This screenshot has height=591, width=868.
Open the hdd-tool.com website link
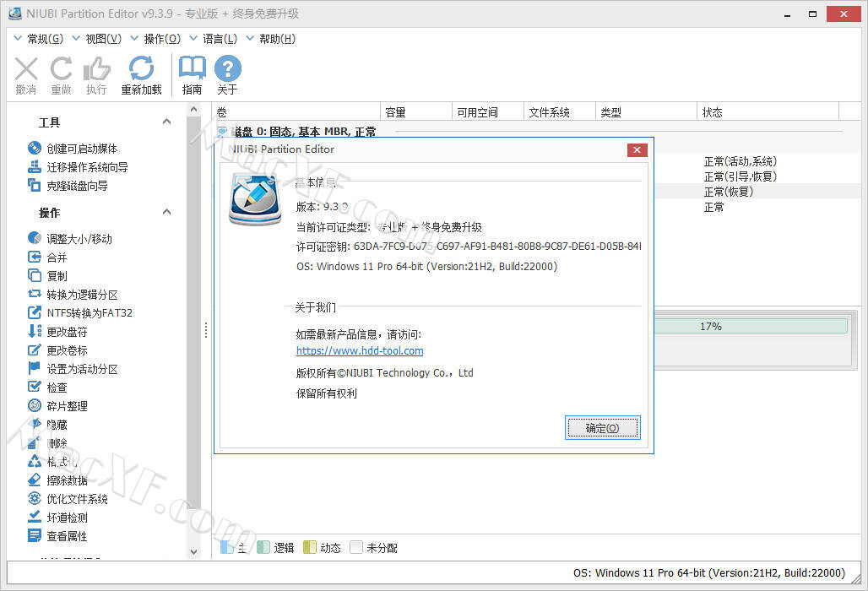[360, 350]
